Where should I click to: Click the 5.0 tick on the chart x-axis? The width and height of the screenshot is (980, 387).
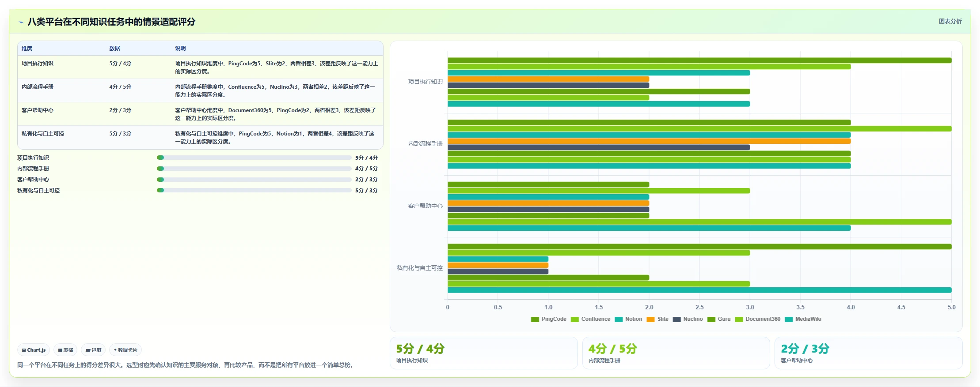[x=951, y=308]
